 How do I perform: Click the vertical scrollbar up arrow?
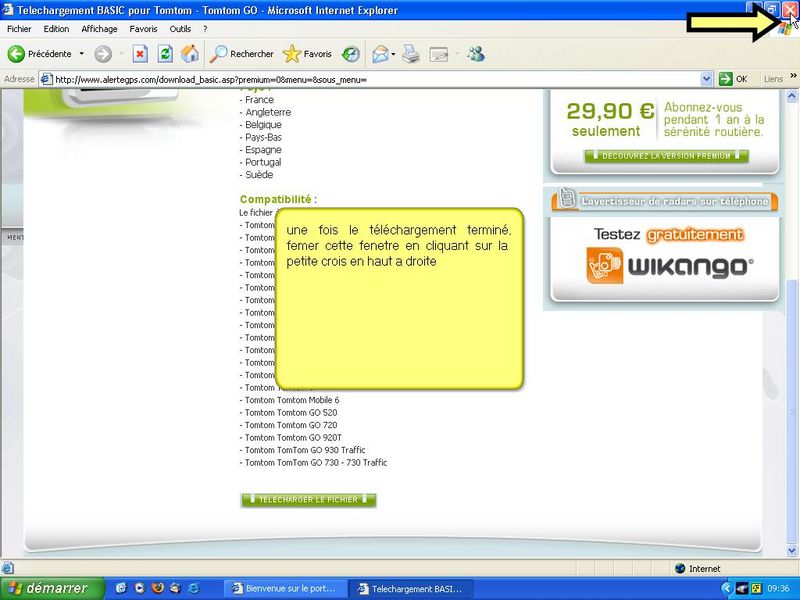(x=792, y=95)
